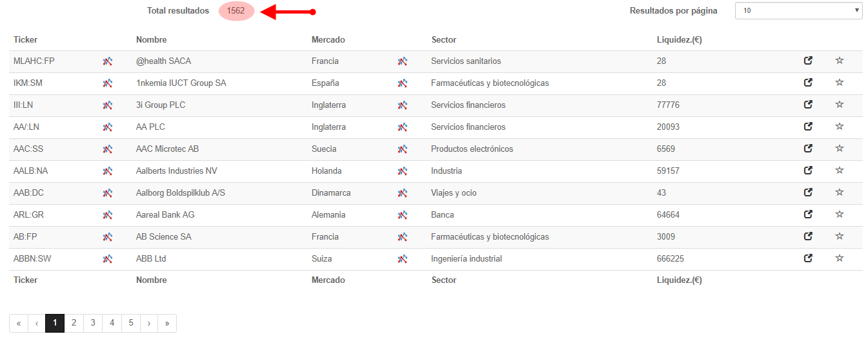Click filter icon next to ticker MLAHC:FP
This screenshot has width=868, height=343.
pos(108,61)
